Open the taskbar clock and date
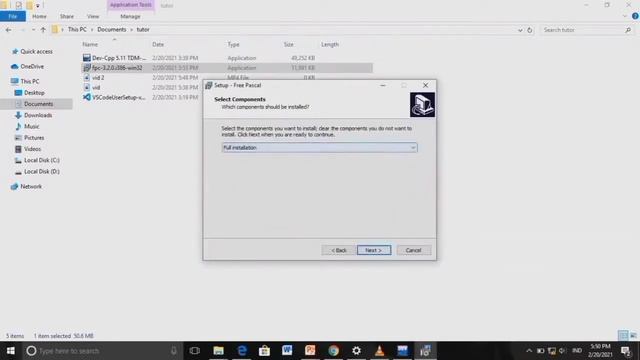Screen dimensions: 640x360 tap(600, 351)
